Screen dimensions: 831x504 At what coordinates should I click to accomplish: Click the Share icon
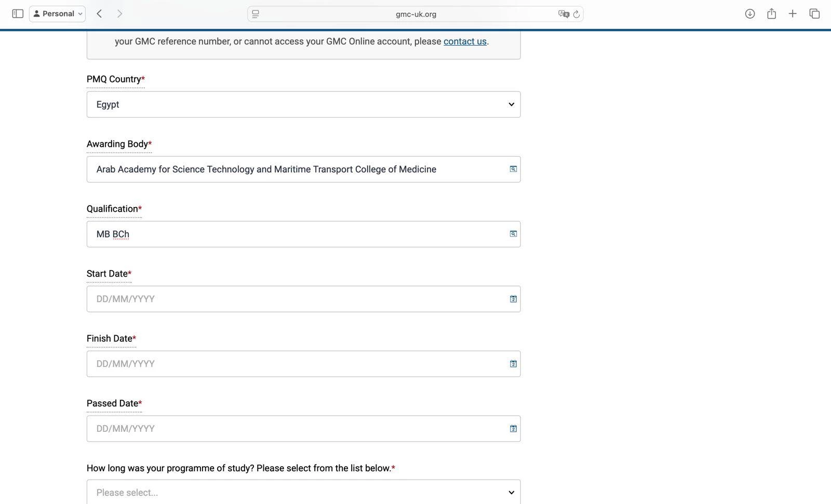point(771,14)
